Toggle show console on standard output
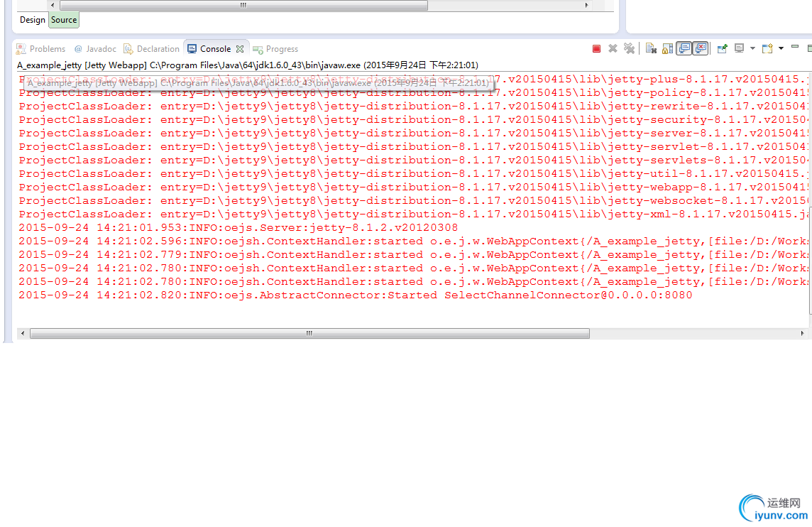The height and width of the screenshot is (527, 812). pos(684,49)
